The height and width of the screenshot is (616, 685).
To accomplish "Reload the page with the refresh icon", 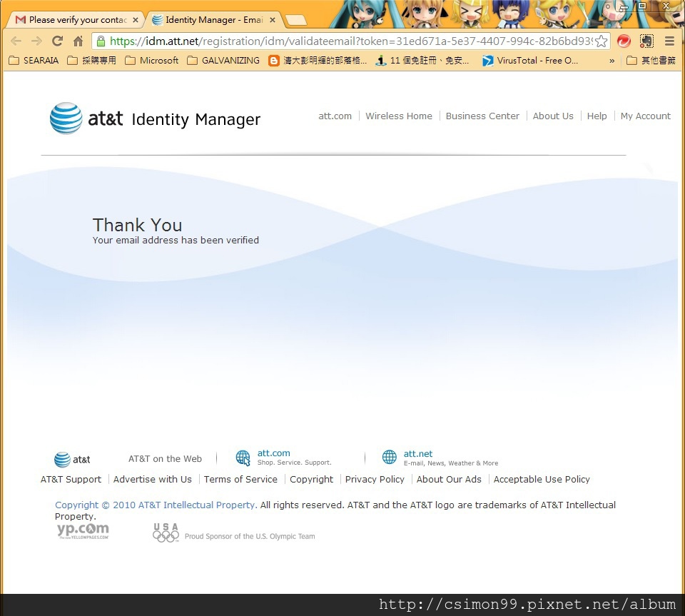I will click(57, 41).
